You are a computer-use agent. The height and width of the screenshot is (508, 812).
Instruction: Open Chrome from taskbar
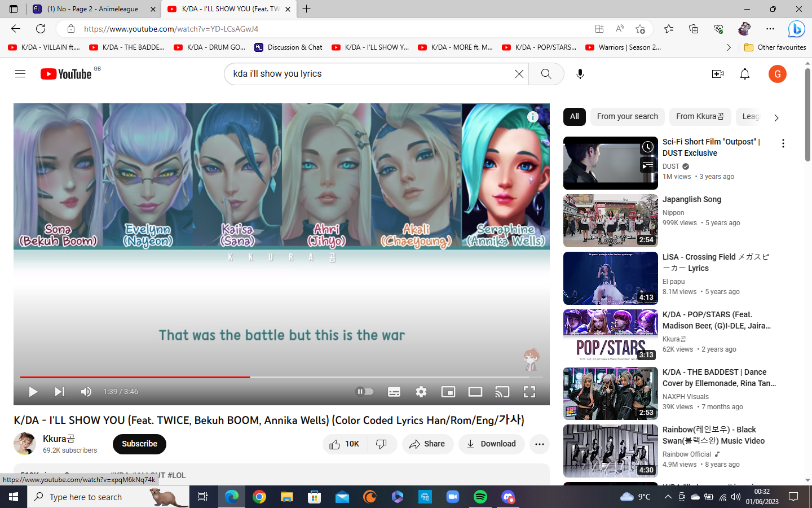click(259, 497)
